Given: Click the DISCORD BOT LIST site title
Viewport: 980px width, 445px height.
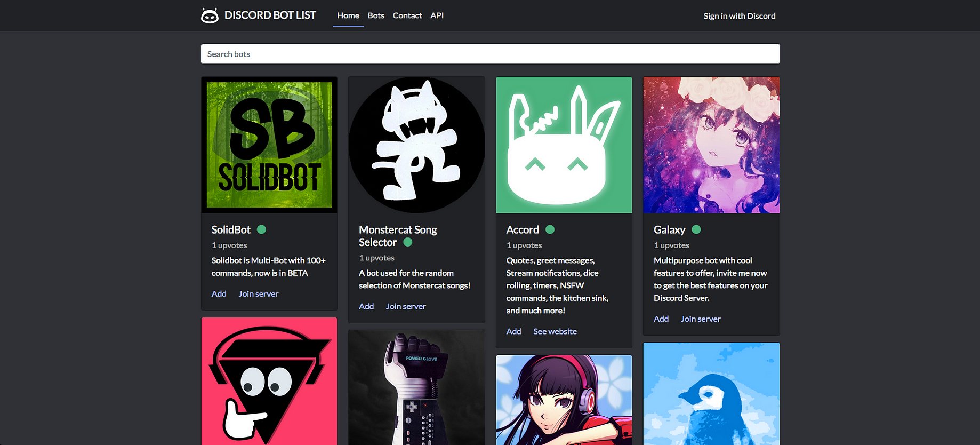Looking at the screenshot, I should point(270,15).
